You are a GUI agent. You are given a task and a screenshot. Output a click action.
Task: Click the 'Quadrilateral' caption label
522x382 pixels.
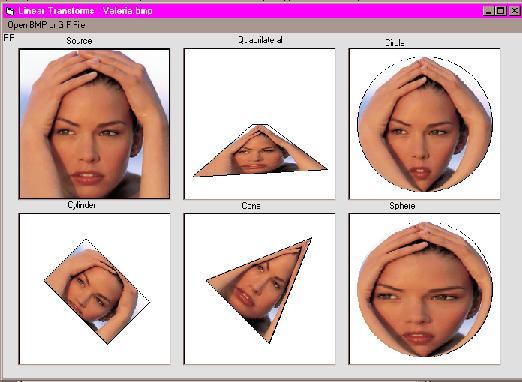[260, 40]
